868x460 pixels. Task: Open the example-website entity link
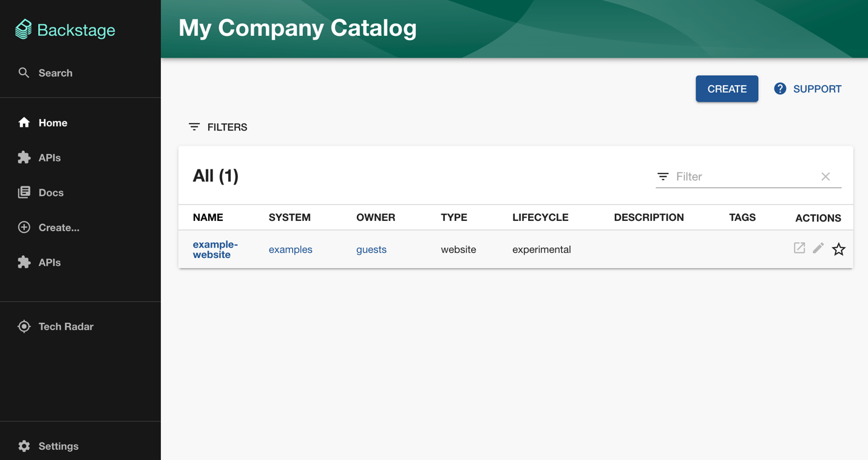click(x=215, y=249)
